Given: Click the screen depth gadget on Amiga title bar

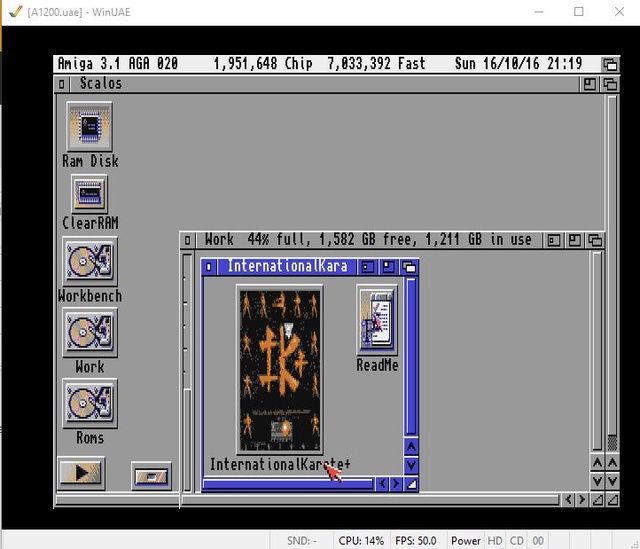Looking at the screenshot, I should [610, 64].
